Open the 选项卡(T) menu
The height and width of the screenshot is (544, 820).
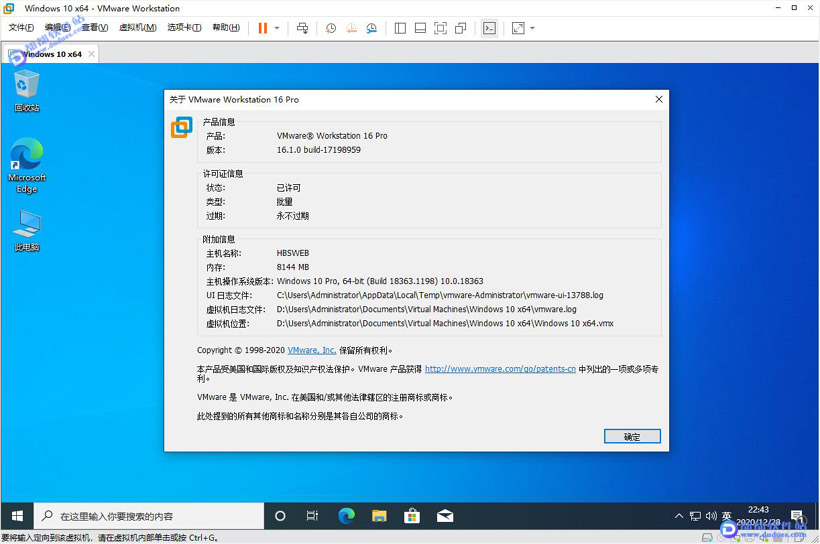[184, 28]
